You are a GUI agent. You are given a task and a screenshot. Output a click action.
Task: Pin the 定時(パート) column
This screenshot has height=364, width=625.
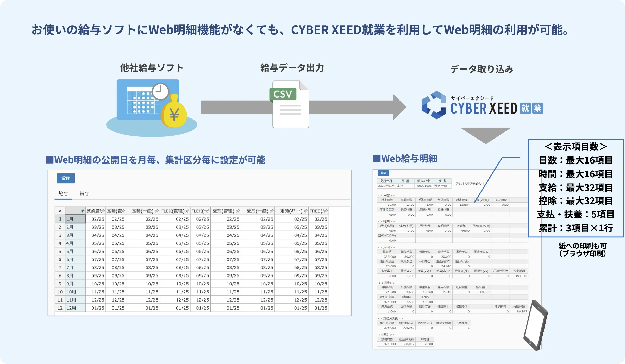pyautogui.click(x=305, y=211)
